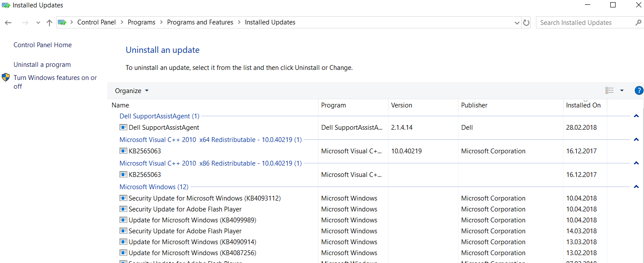Click Installed Updates breadcrumb
The width and height of the screenshot is (644, 263).
pos(270,22)
